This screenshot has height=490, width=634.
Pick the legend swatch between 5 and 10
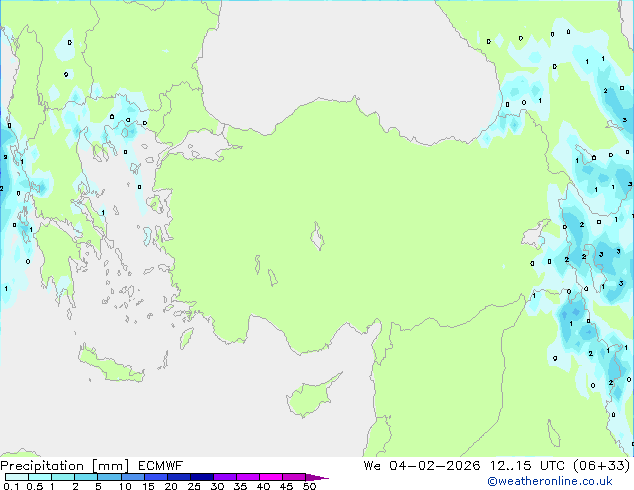(x=109, y=477)
